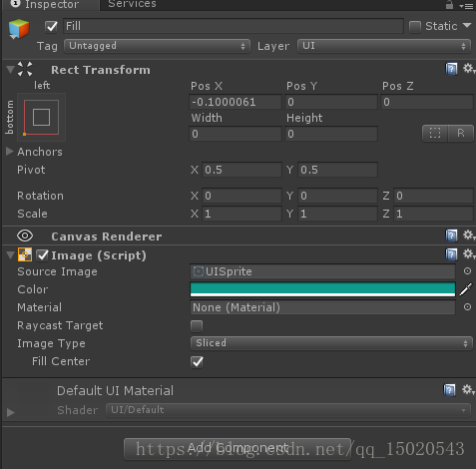Screen dimensions: 476x469
Task: Click the Rotation Z field
Action: (x=433, y=196)
